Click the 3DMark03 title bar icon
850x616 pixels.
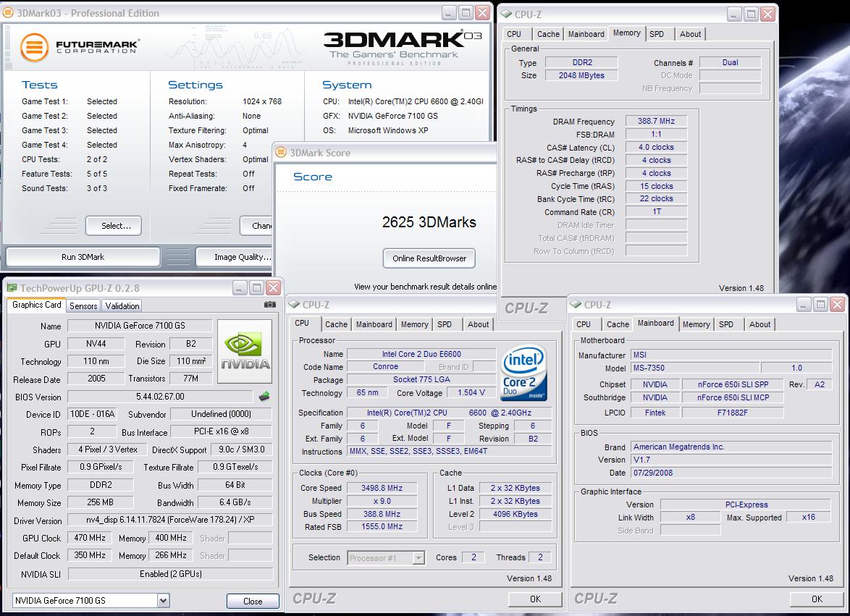pos(8,12)
